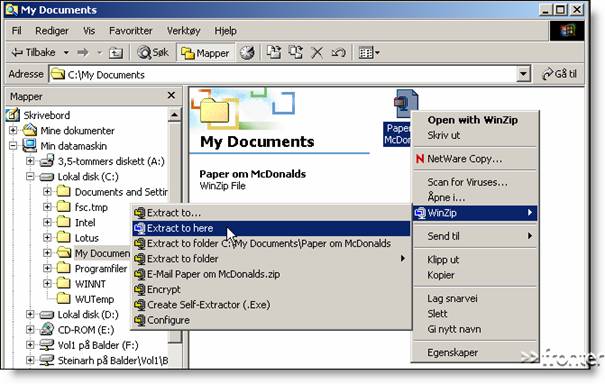Click the Undo arrow toolbar icon
Viewport: 605px width, 384px height.
(338, 52)
